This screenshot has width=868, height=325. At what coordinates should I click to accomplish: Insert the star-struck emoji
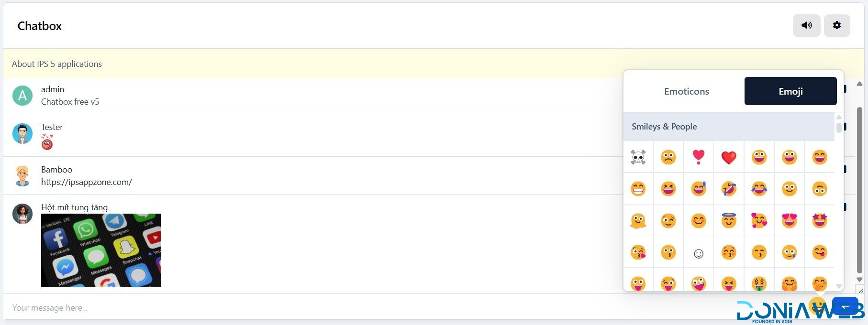point(819,220)
